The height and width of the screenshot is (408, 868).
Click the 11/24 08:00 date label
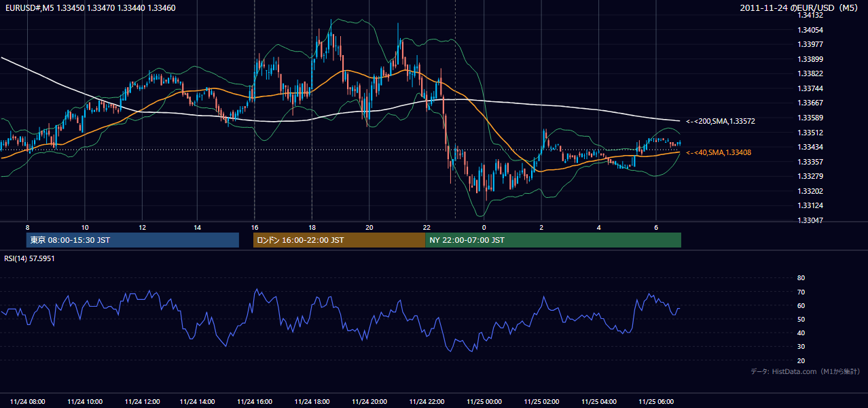pyautogui.click(x=28, y=402)
